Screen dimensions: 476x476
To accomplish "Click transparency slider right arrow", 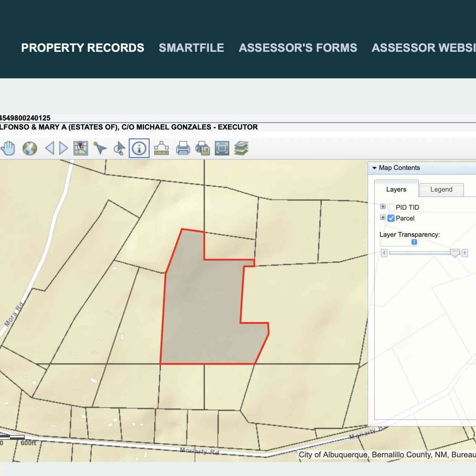I will (x=465, y=253).
